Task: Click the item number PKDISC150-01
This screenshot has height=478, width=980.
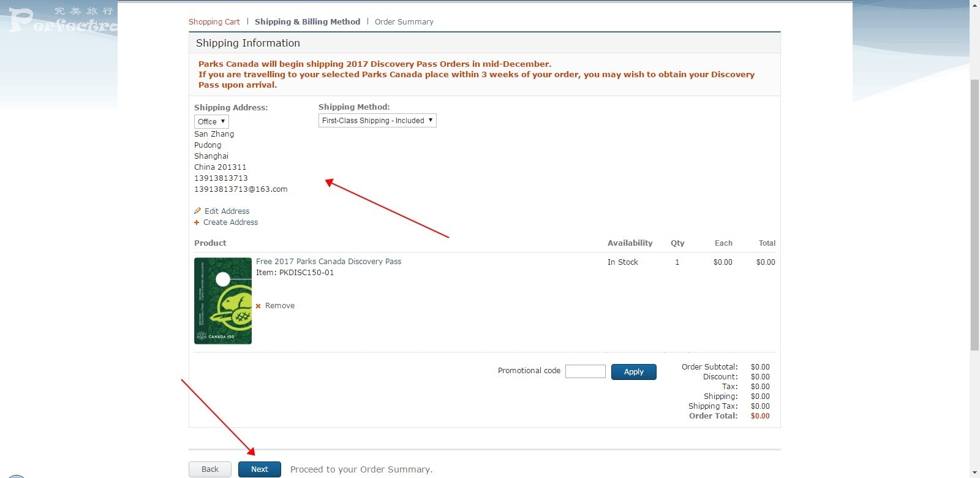Action: 307,273
